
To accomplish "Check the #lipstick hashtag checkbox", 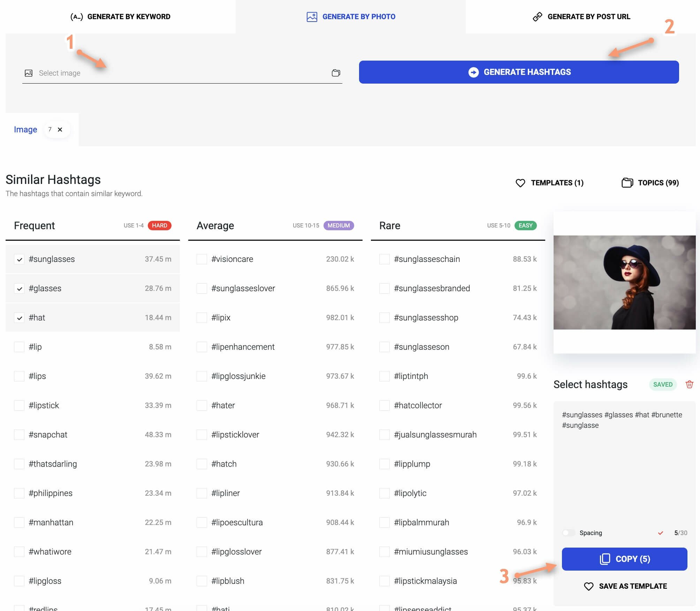I will [19, 405].
